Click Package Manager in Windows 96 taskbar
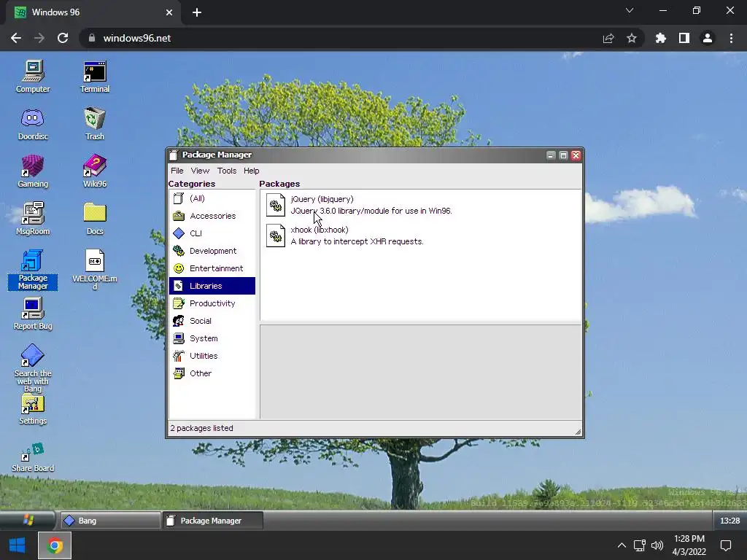This screenshot has width=747, height=560. 212,521
